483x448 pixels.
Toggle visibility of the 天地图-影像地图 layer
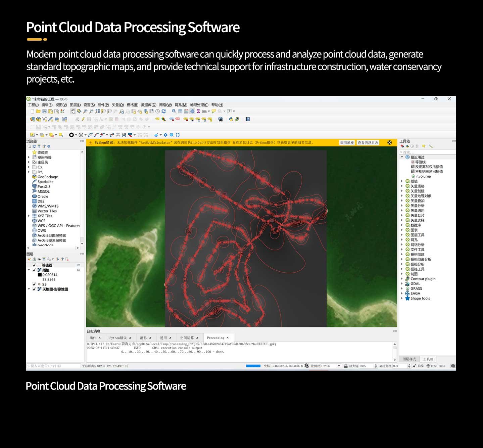click(34, 289)
